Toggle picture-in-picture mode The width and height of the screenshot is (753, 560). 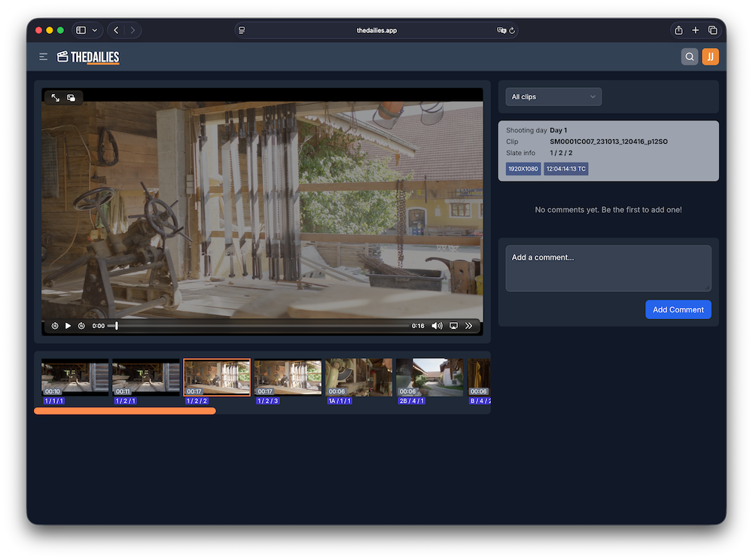point(71,98)
